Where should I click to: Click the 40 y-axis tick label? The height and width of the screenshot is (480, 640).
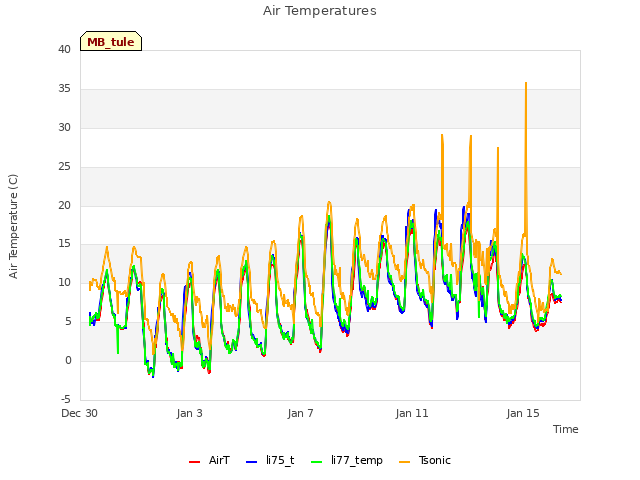click(x=64, y=49)
